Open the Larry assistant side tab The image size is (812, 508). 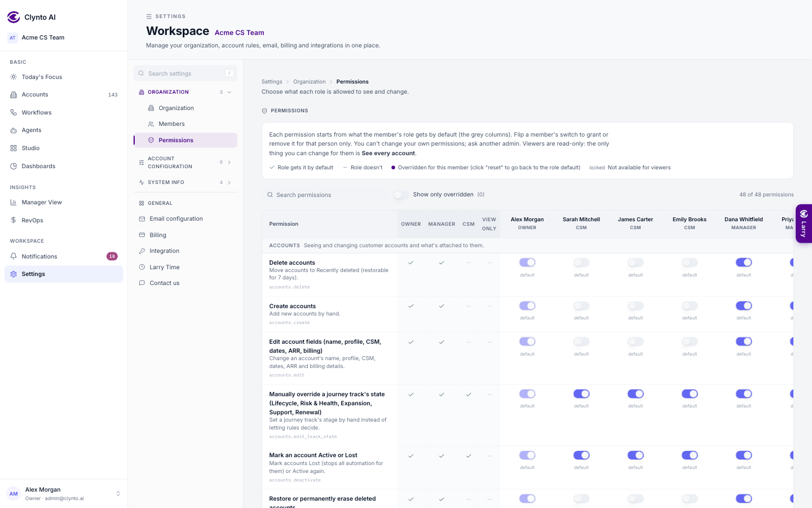click(x=804, y=224)
